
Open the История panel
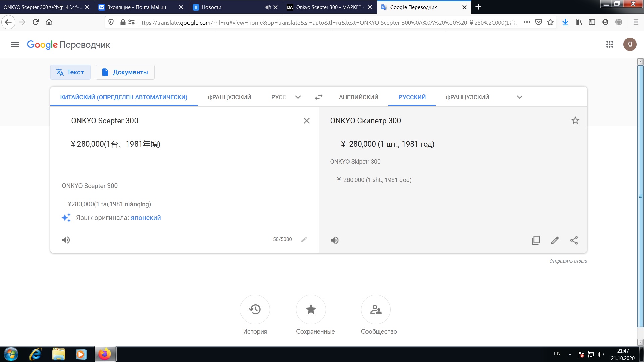[x=255, y=309]
